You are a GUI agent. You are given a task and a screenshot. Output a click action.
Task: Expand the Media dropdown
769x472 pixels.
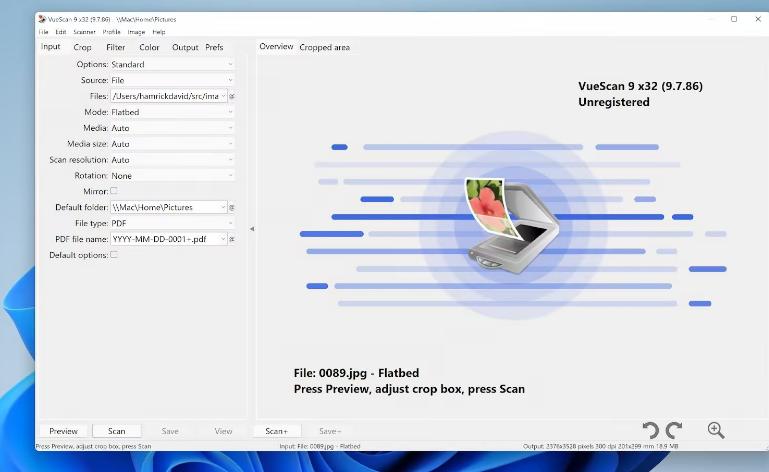point(172,128)
